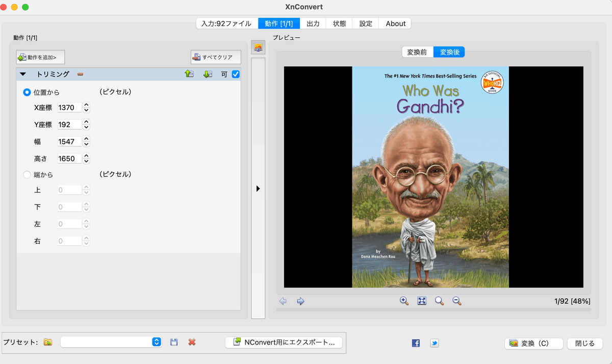
Task: Click the 閉じる button
Action: tap(585, 344)
